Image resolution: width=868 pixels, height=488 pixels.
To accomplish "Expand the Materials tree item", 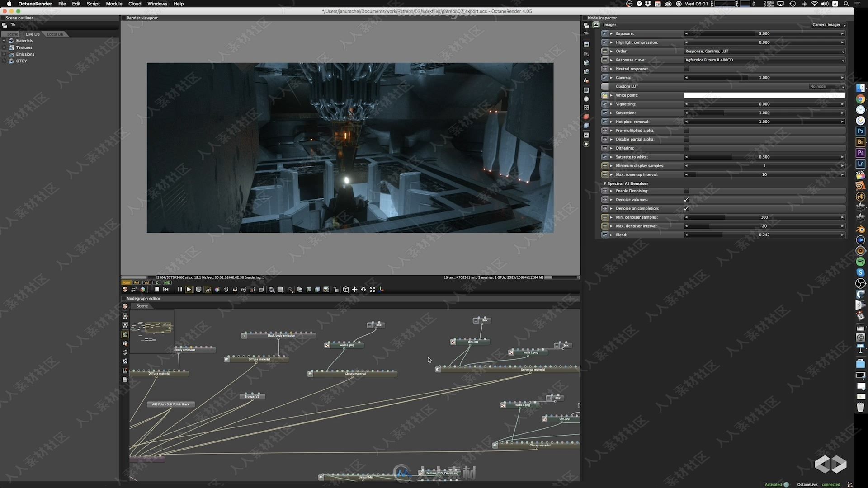I will click(x=4, y=41).
